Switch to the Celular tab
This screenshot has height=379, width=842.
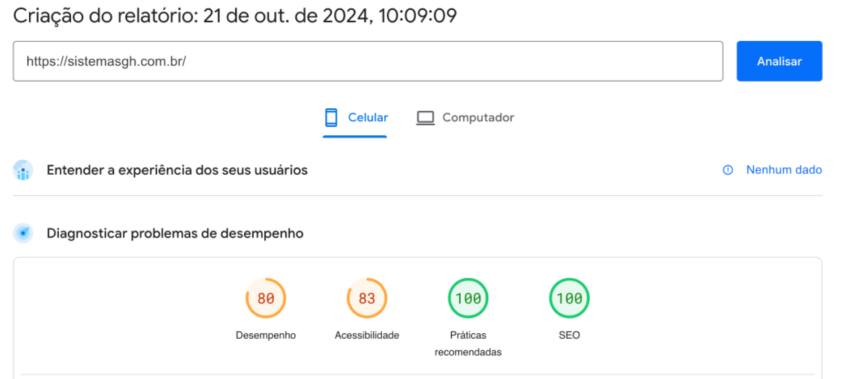click(x=355, y=118)
